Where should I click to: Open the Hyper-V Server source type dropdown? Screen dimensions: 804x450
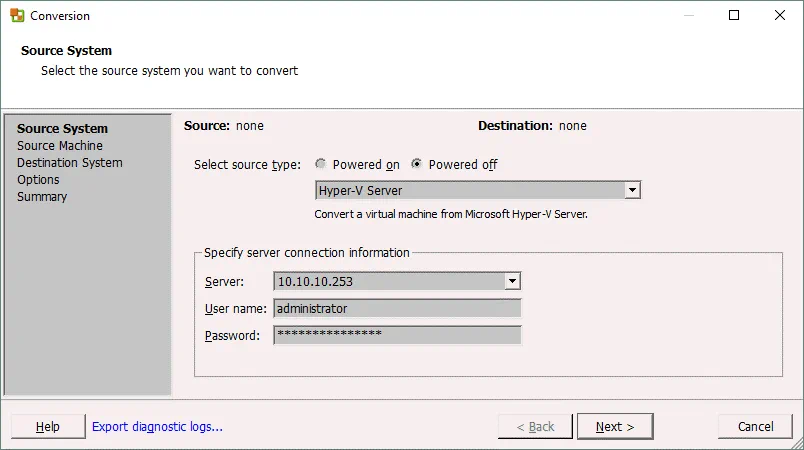632,190
